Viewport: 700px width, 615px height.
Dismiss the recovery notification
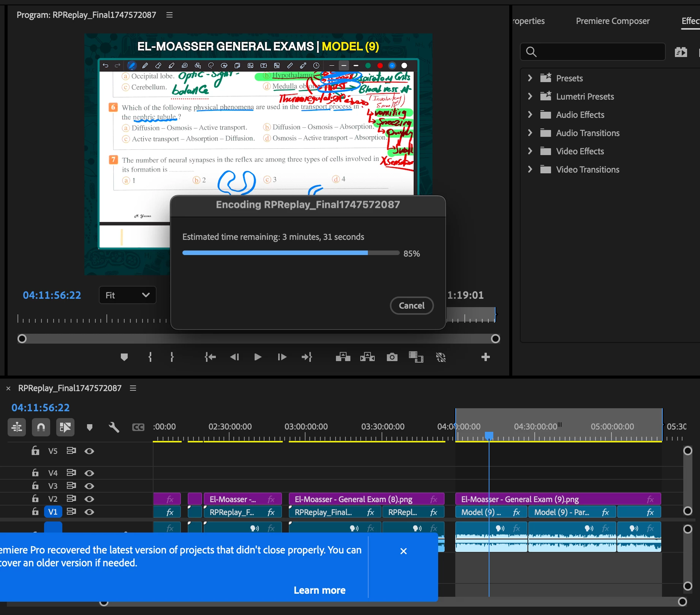404,551
